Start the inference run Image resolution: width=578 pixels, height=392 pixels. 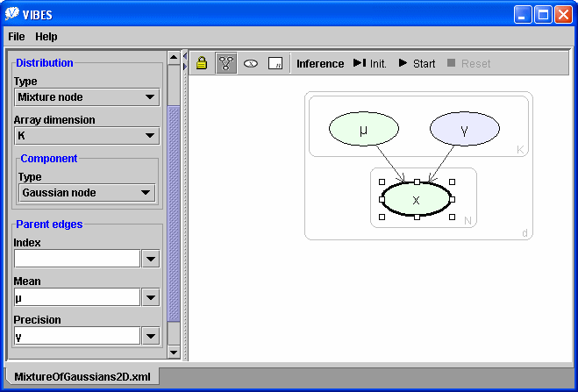click(417, 63)
